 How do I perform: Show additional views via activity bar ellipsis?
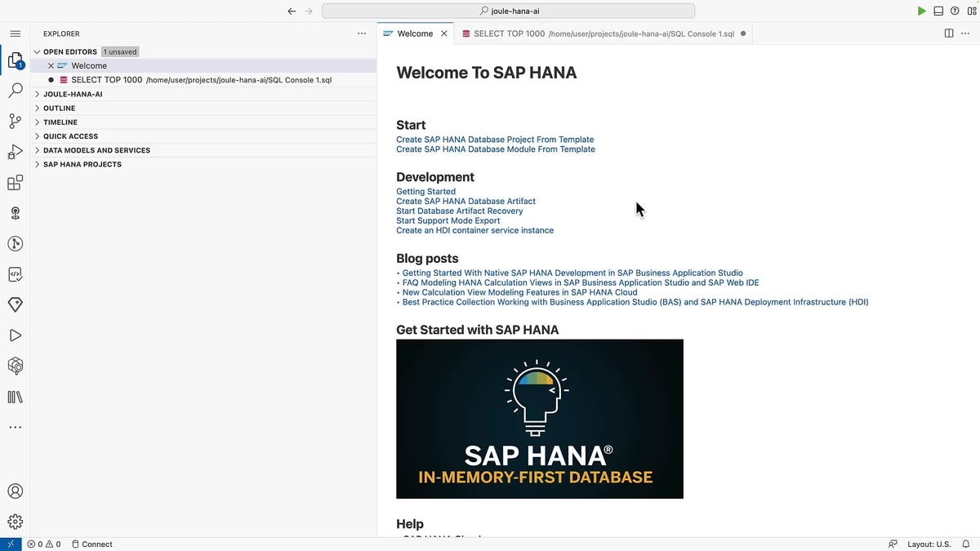coord(15,427)
